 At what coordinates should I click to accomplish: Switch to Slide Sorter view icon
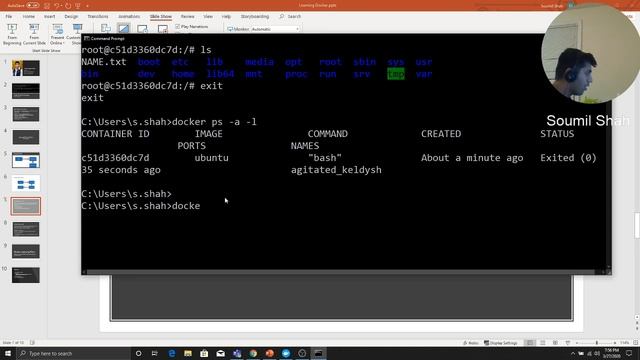542,343
